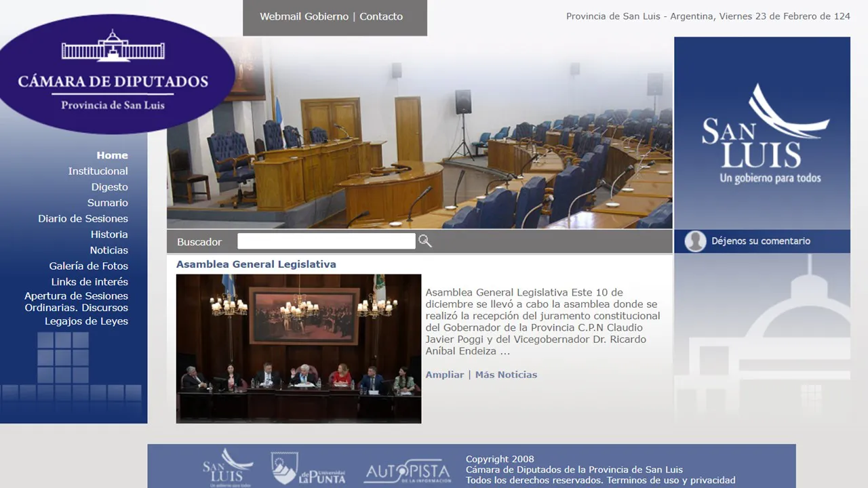
Task: Open Galería de Fotos
Action: pyautogui.click(x=88, y=266)
